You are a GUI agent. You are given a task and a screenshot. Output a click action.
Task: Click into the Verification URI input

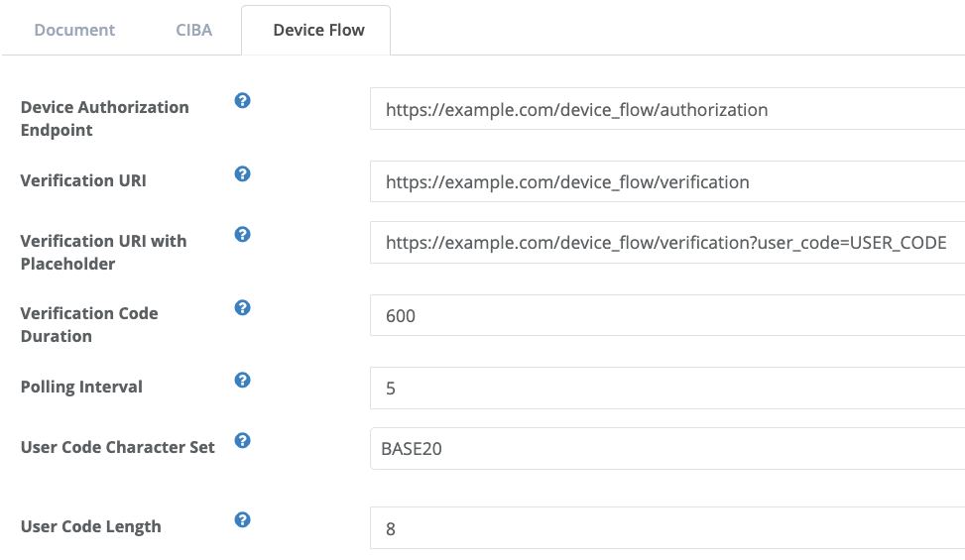pos(667,181)
